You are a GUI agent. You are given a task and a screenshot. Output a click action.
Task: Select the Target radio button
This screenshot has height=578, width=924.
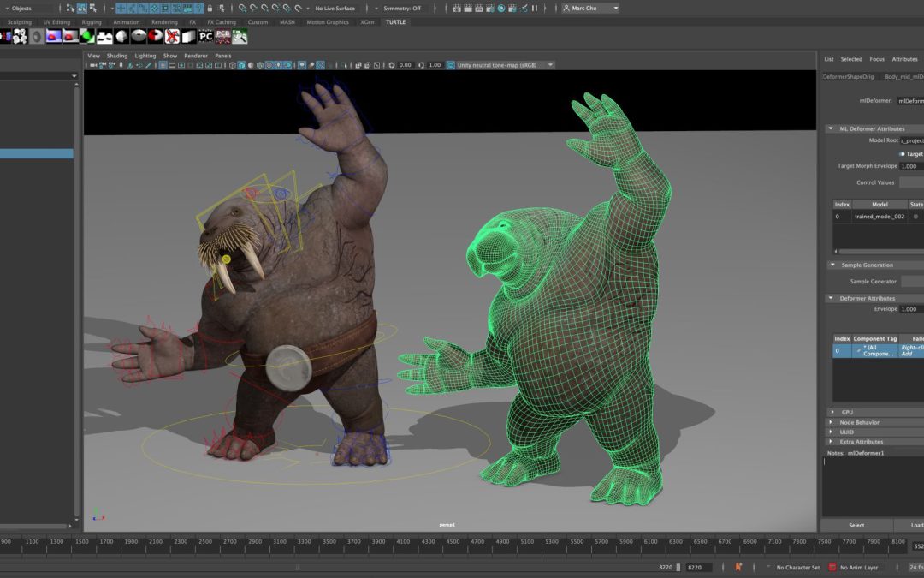click(x=902, y=154)
